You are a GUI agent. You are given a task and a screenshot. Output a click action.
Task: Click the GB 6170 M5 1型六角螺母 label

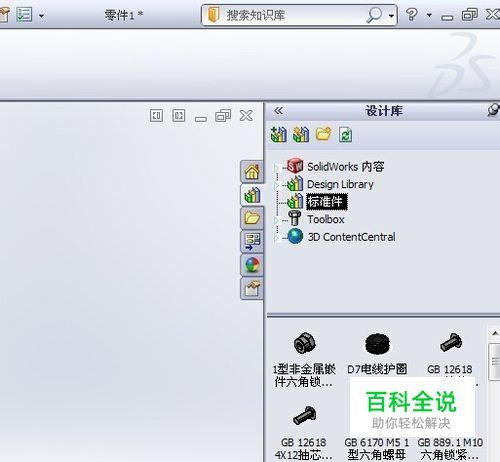(x=377, y=448)
